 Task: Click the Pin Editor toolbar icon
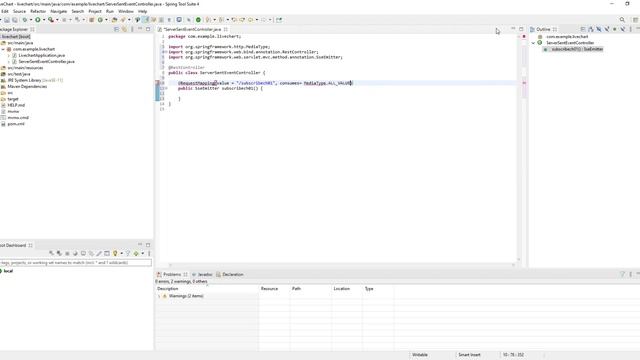(x=279, y=20)
